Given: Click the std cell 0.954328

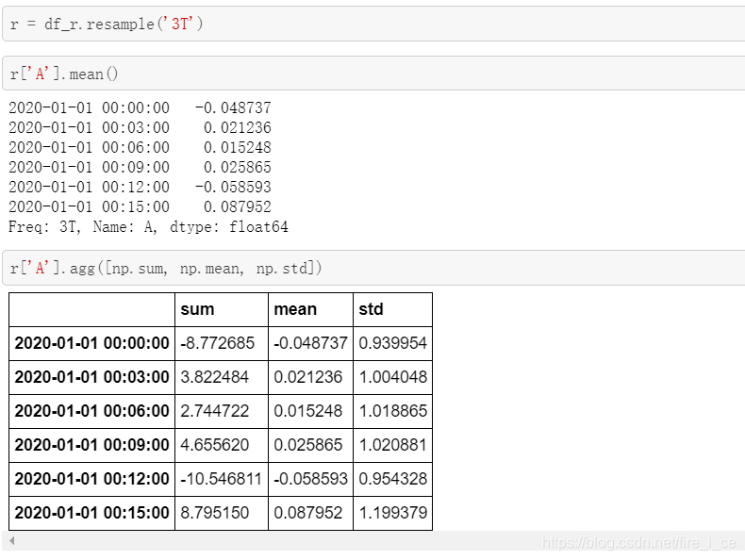Looking at the screenshot, I should (x=393, y=479).
